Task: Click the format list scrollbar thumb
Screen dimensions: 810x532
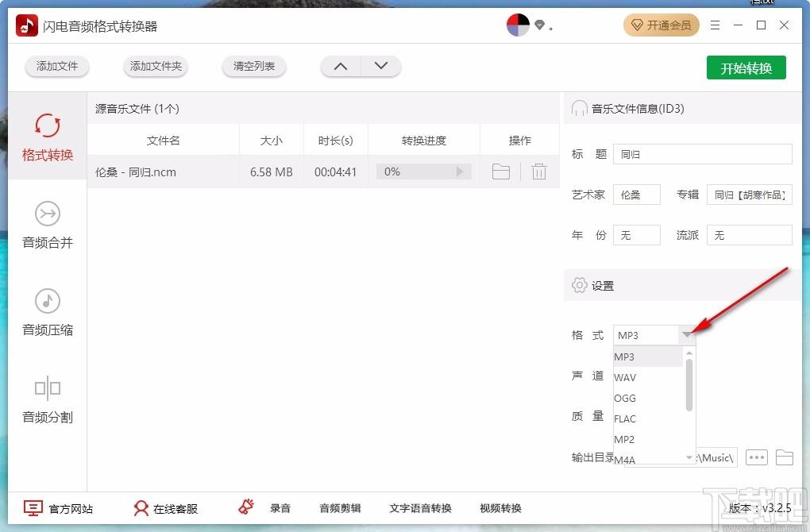Action: (688, 385)
